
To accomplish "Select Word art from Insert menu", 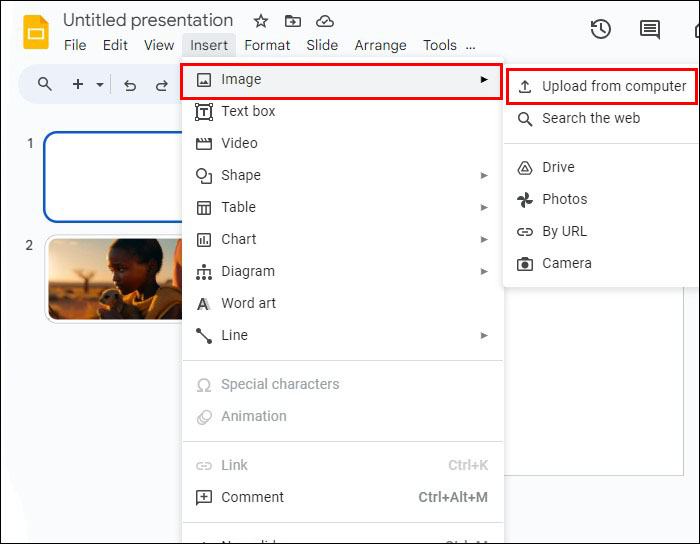I will click(x=248, y=303).
